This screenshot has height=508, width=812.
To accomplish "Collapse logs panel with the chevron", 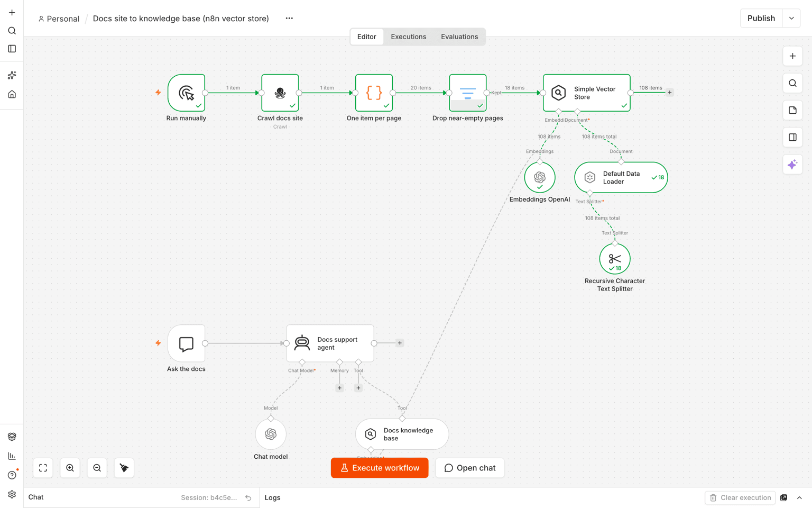I will [x=799, y=497].
